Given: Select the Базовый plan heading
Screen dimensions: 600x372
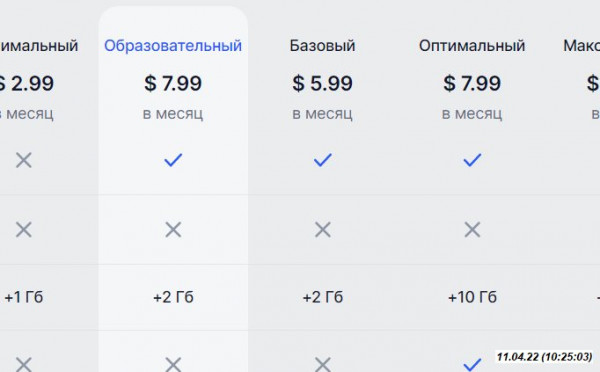Looking at the screenshot, I should coord(323,46).
